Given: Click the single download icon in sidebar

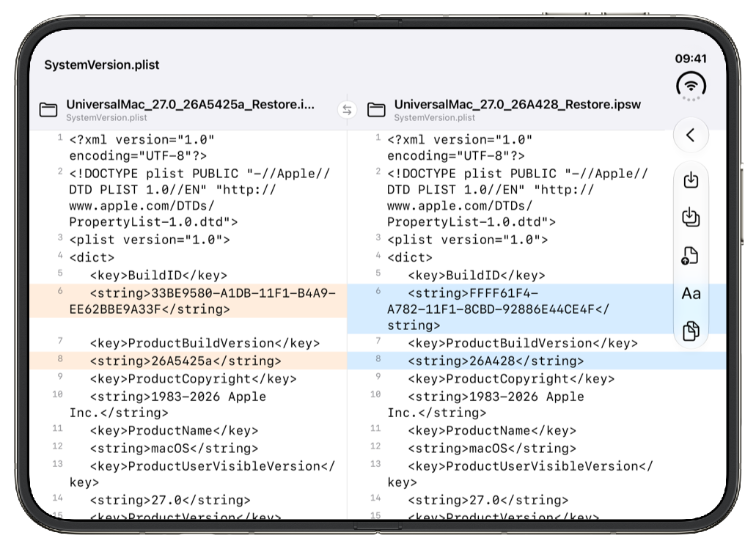Looking at the screenshot, I should coord(691,180).
